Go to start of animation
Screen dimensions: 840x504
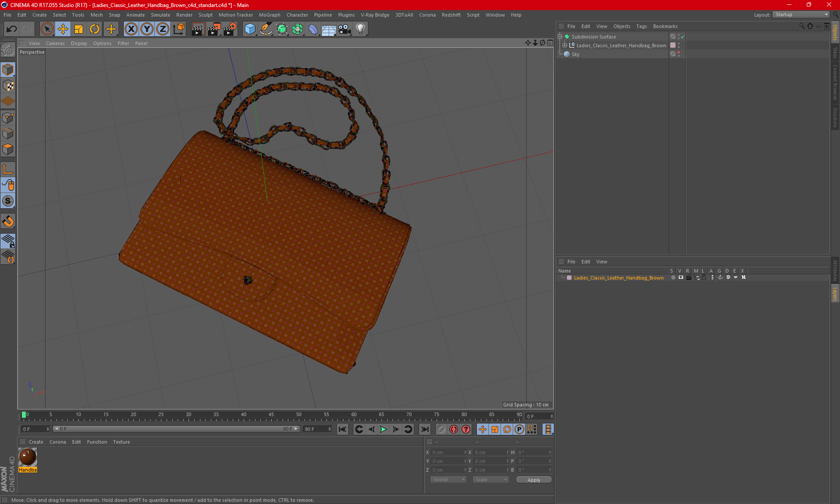coord(343,429)
